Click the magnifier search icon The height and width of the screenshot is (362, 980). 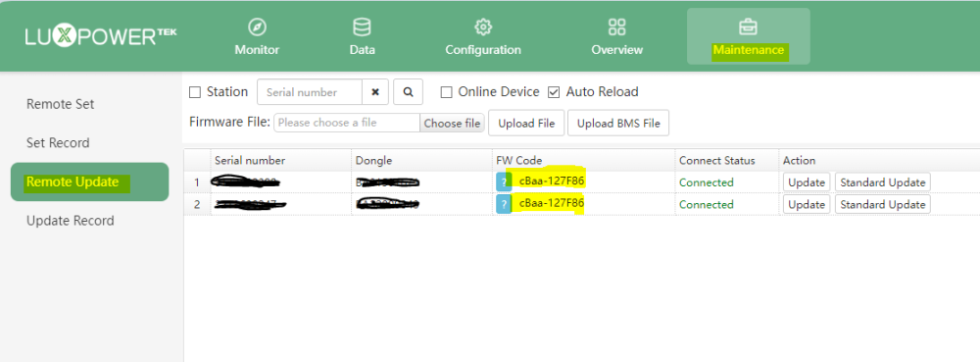(408, 92)
